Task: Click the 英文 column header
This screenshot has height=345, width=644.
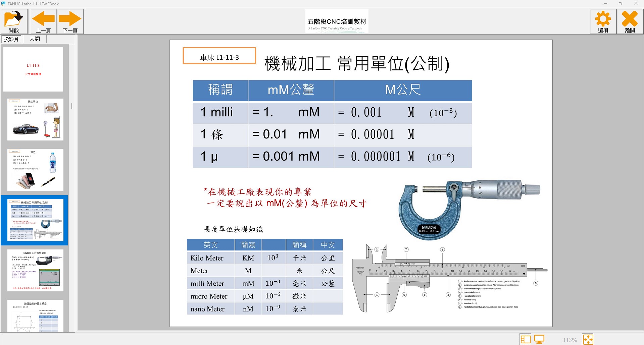Action: click(x=210, y=245)
